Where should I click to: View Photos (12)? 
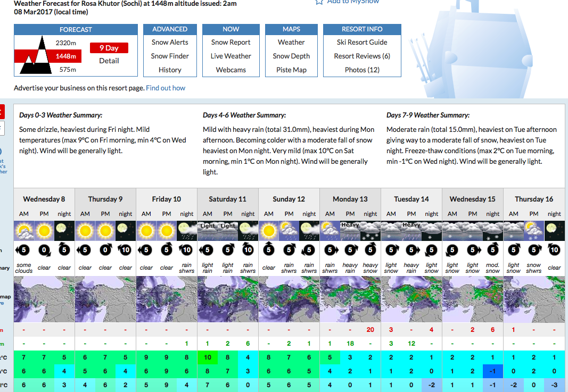click(x=362, y=70)
